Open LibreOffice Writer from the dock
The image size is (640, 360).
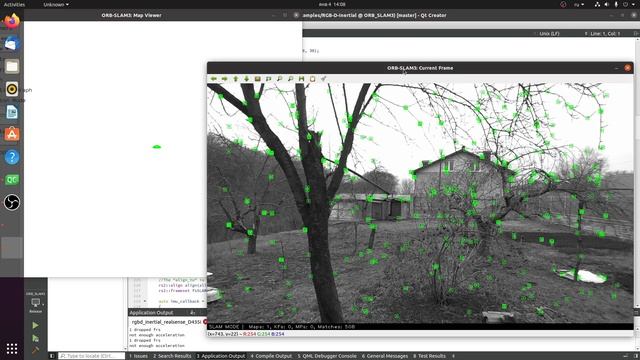(x=12, y=112)
